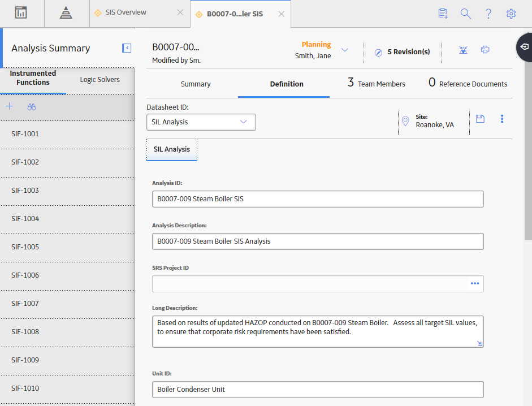
Task: Close the B0007-0...ler SIS tab
Action: (x=282, y=14)
